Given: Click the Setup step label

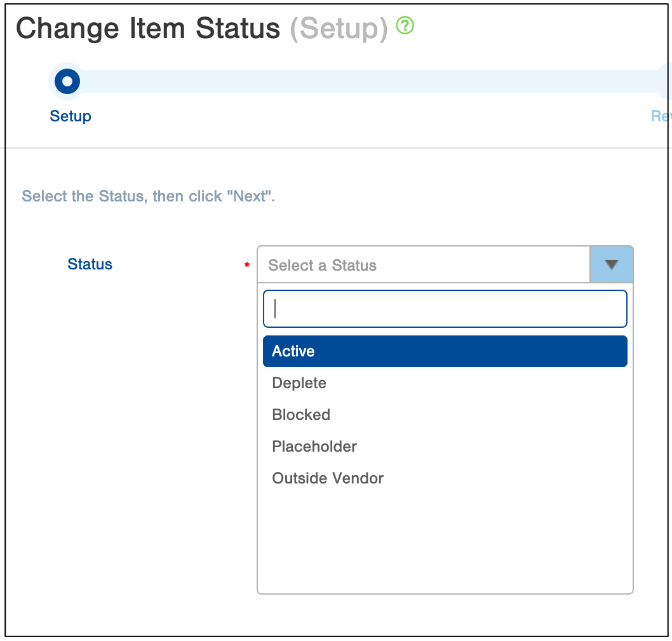Looking at the screenshot, I should click(71, 116).
